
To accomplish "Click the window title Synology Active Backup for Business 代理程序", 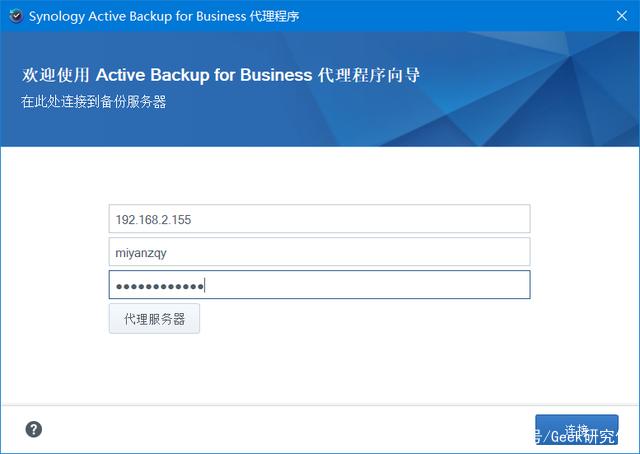I will 164,16.
